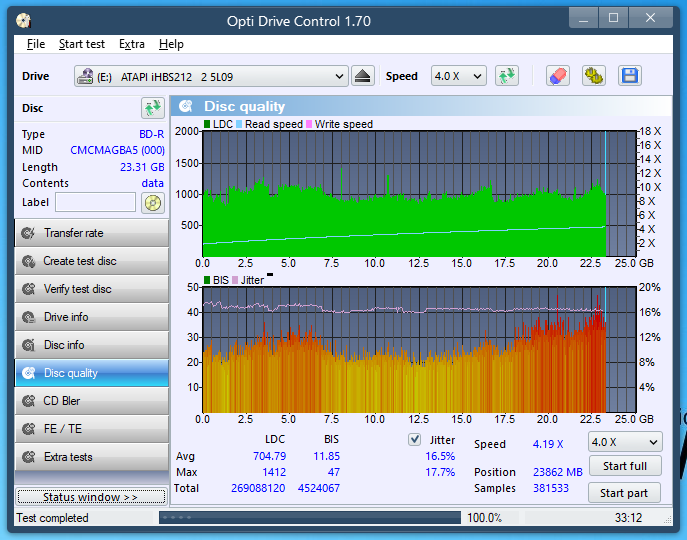Open the settings gear icon in the toolbar
Viewport: 687px width, 540px height.
click(x=594, y=76)
